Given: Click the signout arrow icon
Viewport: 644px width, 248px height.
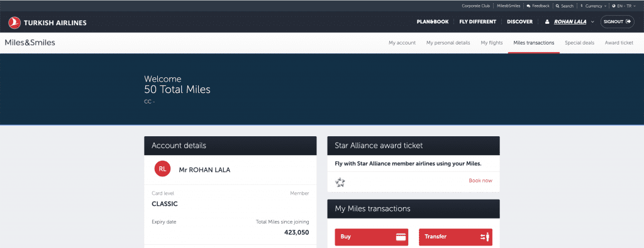Looking at the screenshot, I should (628, 22).
